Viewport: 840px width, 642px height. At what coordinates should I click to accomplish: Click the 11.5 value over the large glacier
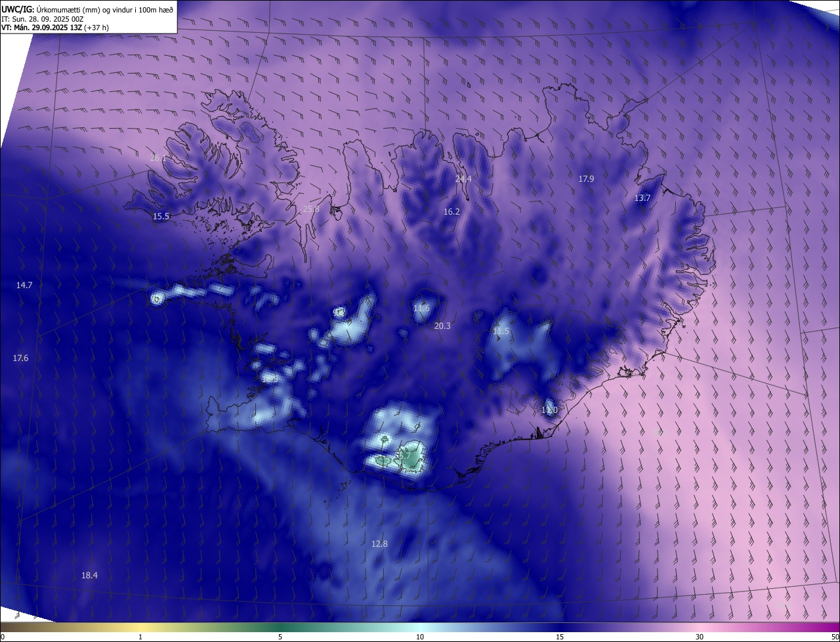pos(501,332)
